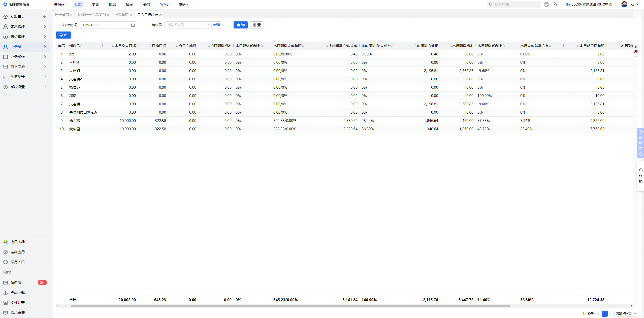This screenshot has height=318, width=644.
Task: Collapse sidebar with the arrow icon
Action: pos(45,16)
